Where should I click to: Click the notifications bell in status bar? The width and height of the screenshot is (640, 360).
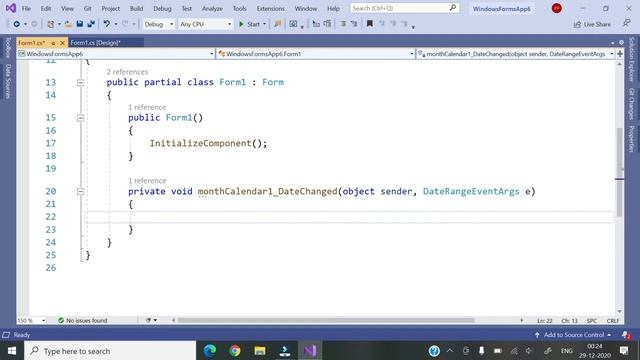(x=626, y=335)
